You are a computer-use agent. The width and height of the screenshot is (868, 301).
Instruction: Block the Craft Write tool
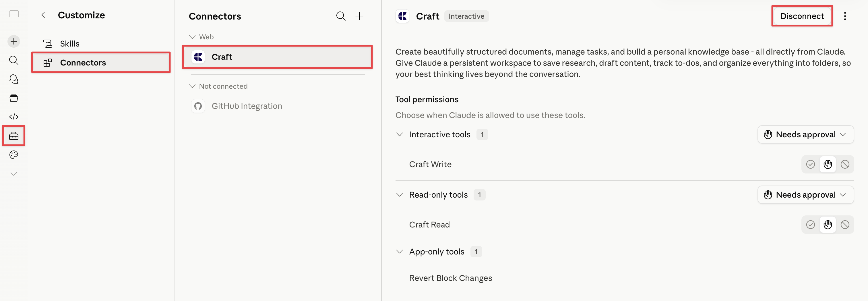click(x=845, y=164)
